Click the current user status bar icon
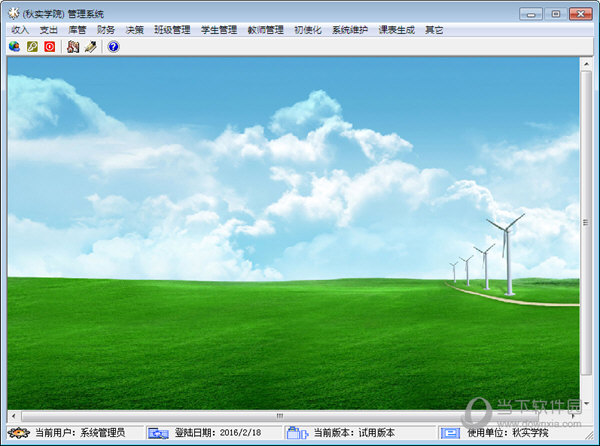The height and width of the screenshot is (446, 600). click(18, 433)
